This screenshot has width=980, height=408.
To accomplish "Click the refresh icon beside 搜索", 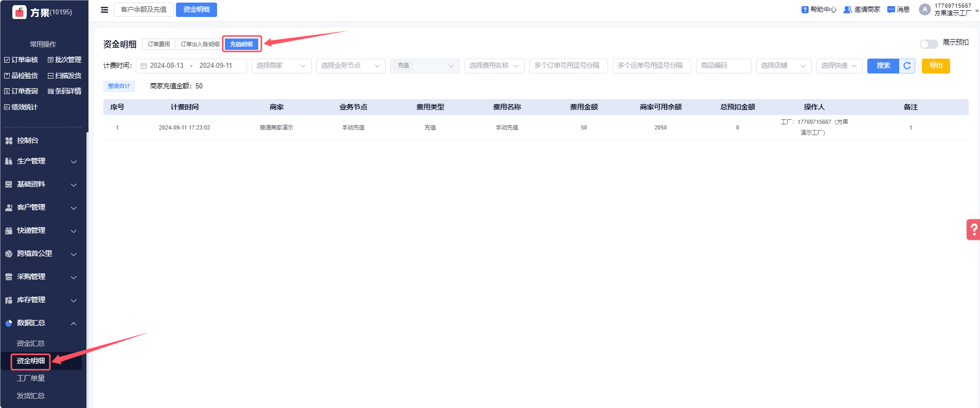I will (x=907, y=66).
